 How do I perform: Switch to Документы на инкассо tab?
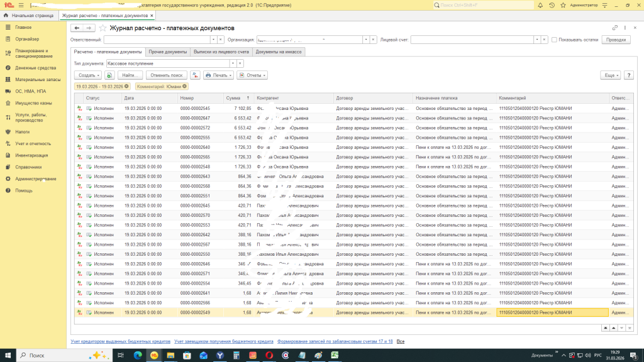coord(279,52)
